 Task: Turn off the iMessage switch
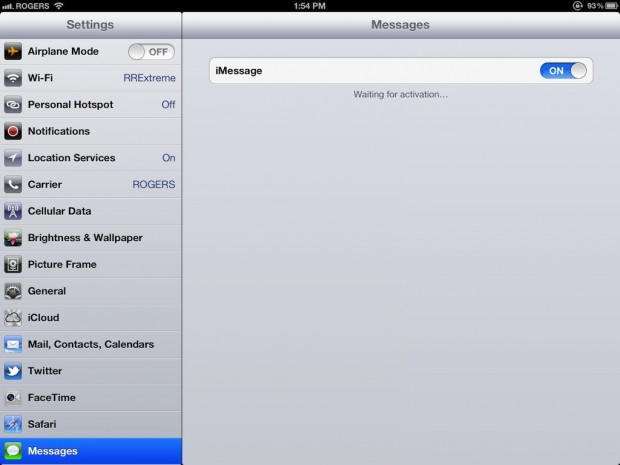pos(563,71)
